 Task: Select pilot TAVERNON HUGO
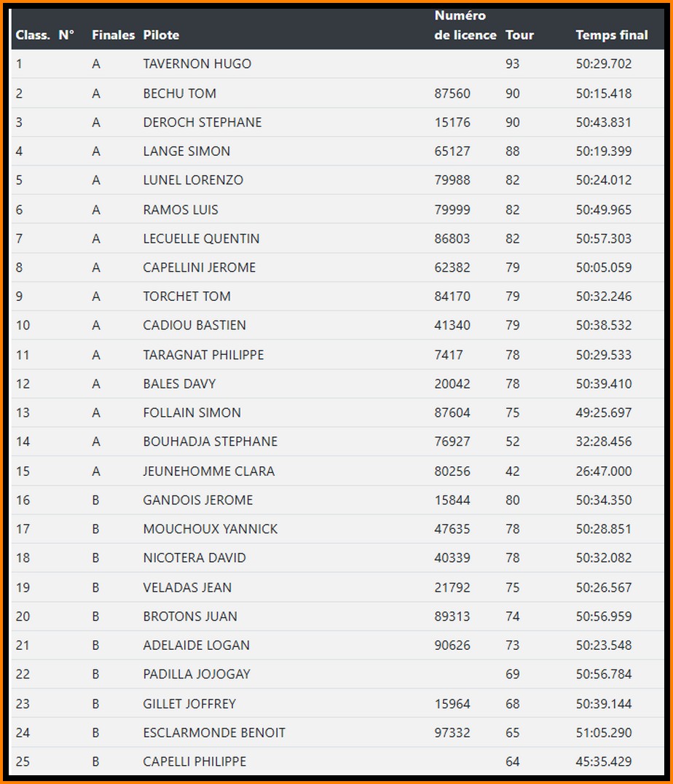[x=197, y=64]
